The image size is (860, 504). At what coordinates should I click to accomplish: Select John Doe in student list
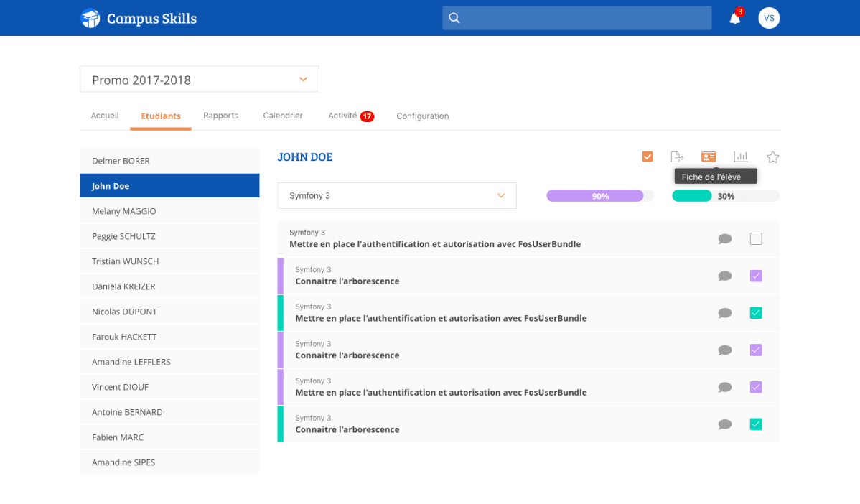[169, 186]
